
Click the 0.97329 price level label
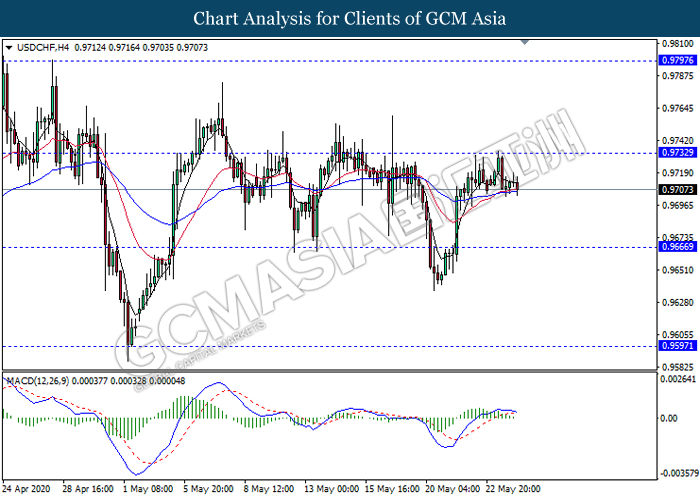pyautogui.click(x=677, y=153)
